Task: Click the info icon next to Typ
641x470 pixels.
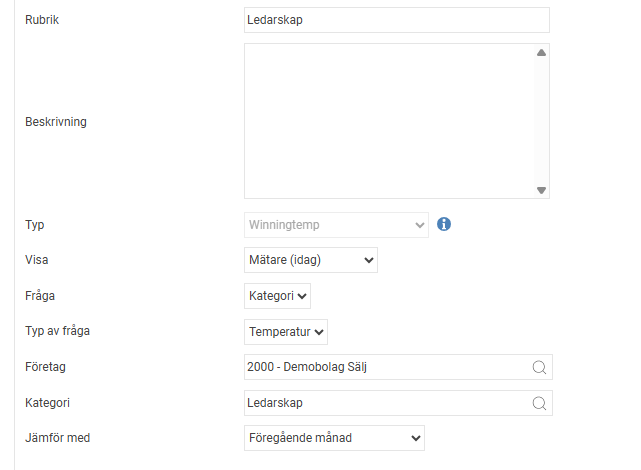Action: coord(445,224)
